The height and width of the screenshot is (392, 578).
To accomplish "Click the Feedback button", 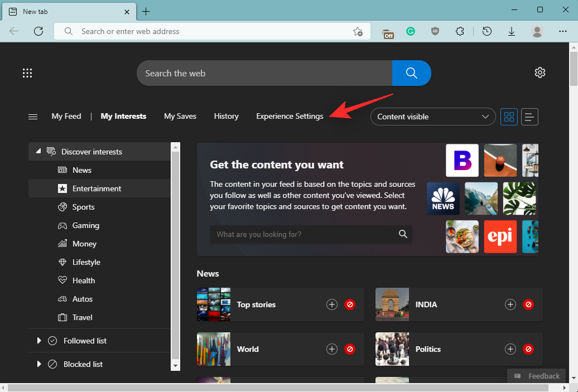I will (536, 376).
